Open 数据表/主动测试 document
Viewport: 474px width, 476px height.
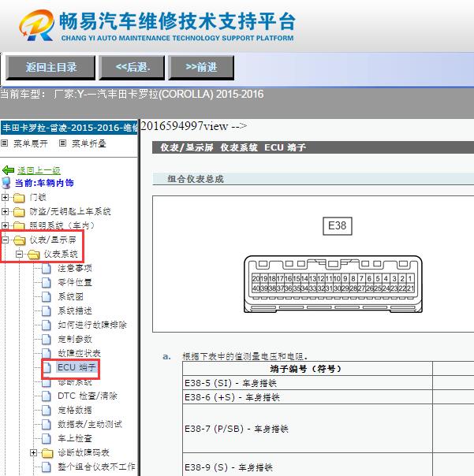pos(90,424)
